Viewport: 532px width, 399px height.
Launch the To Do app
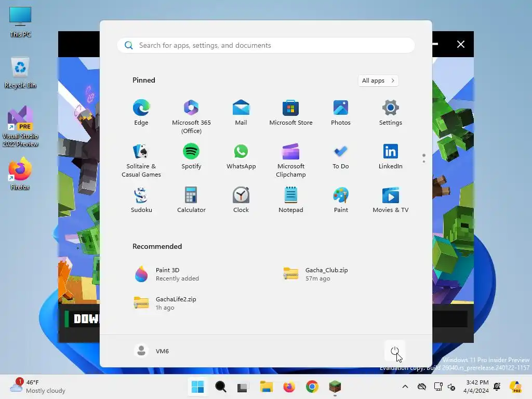[x=341, y=156]
